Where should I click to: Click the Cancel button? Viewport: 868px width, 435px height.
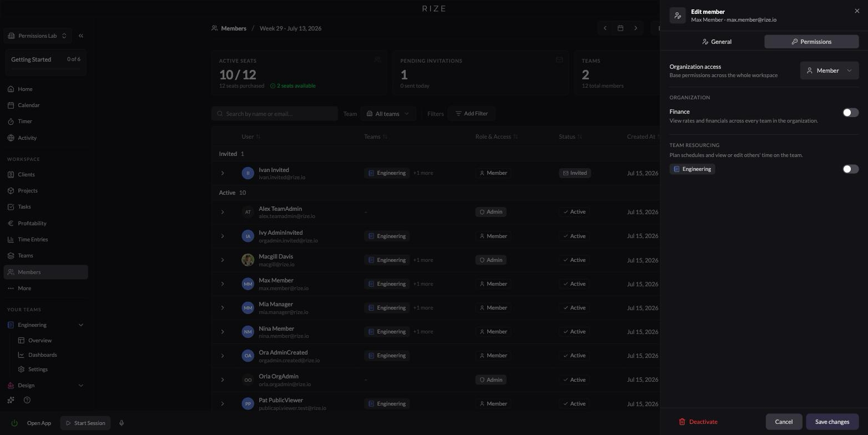(x=784, y=422)
